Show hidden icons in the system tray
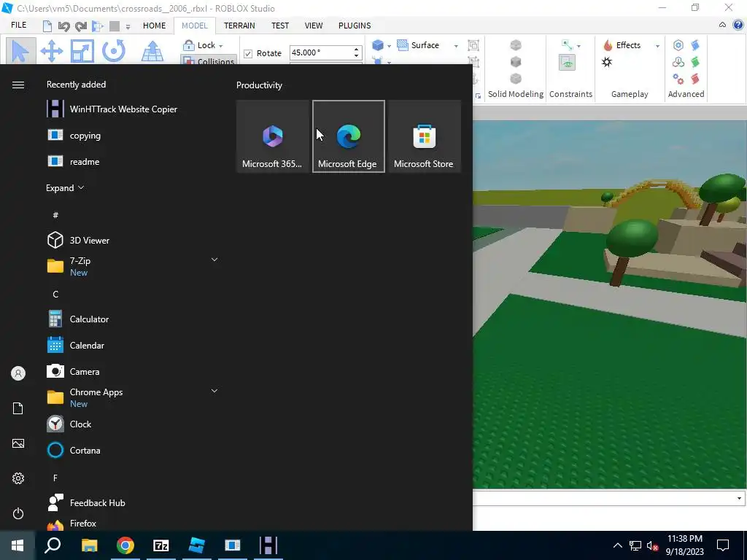The image size is (747, 560). [617, 545]
